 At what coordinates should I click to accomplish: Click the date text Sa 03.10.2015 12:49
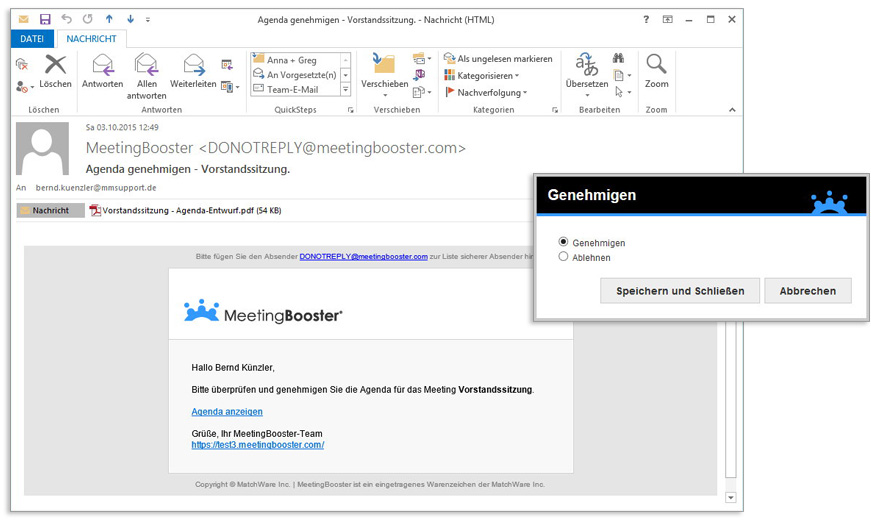coord(122,127)
